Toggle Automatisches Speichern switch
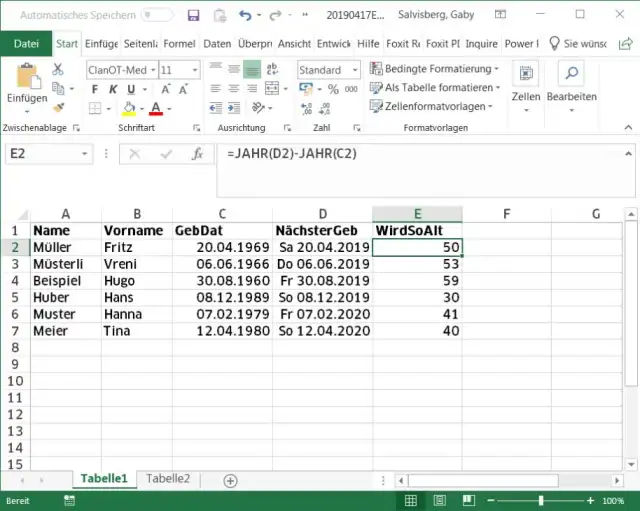640x511 pixels. click(156, 16)
